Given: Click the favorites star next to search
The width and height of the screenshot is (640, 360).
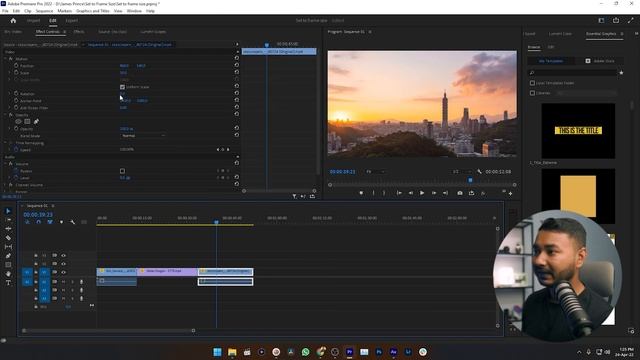Looking at the screenshot, I should (x=621, y=73).
